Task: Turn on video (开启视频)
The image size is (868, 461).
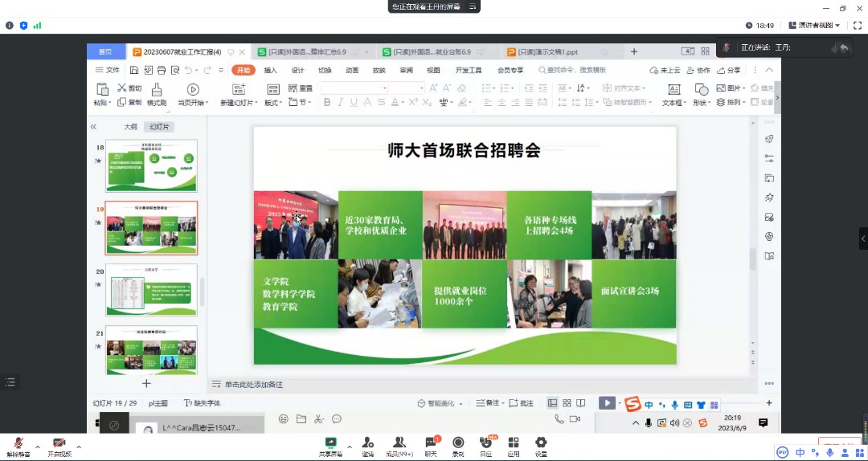Action: coord(59,447)
